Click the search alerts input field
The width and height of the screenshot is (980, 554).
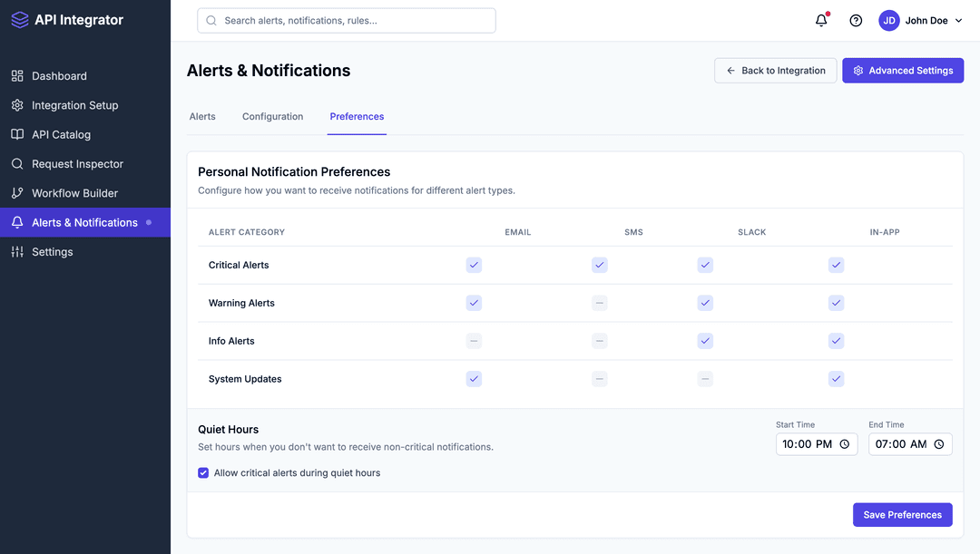[x=346, y=20]
